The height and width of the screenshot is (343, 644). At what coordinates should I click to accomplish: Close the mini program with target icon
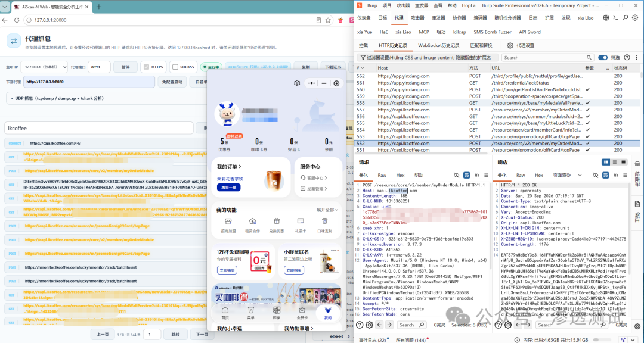(x=336, y=83)
